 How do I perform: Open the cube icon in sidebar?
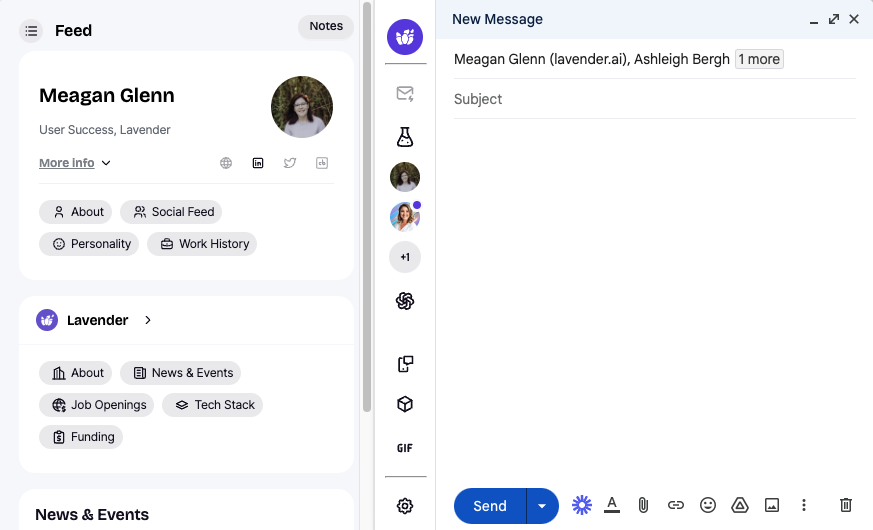pos(405,404)
